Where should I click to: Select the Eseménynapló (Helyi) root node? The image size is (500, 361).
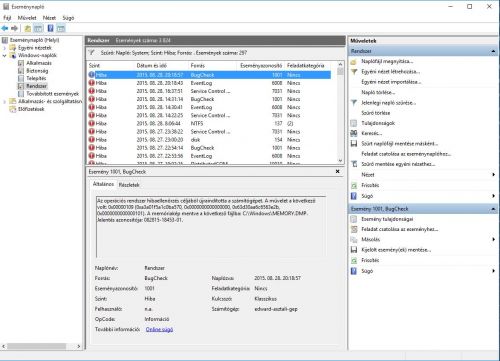click(x=34, y=40)
